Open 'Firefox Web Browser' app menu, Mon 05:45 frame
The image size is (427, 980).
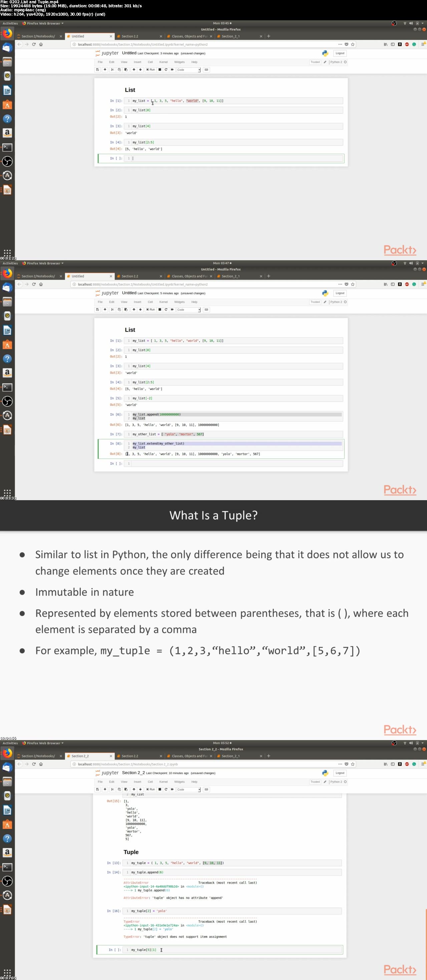coord(43,23)
